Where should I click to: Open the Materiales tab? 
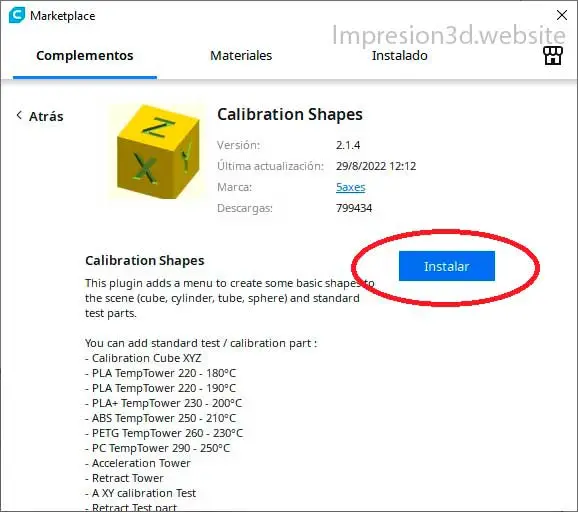241,55
